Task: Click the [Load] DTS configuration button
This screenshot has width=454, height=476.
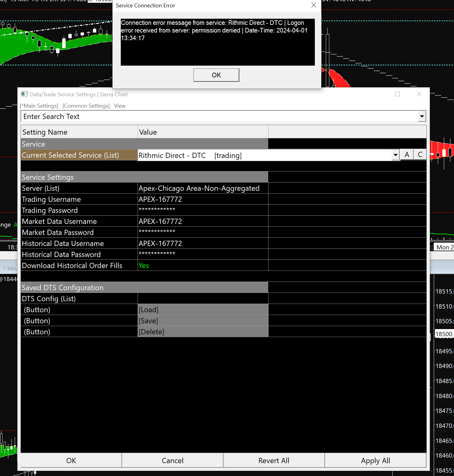Action: (203, 310)
